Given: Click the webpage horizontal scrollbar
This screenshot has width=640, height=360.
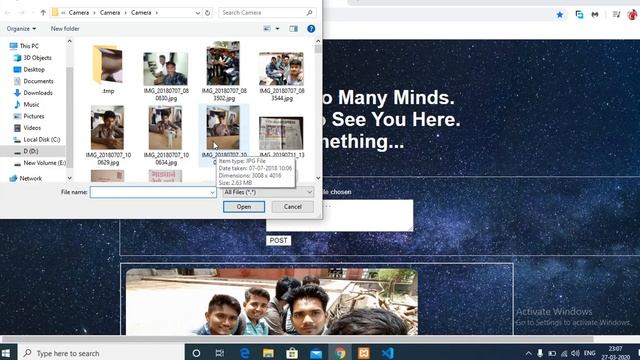Looking at the screenshot, I should (298, 339).
